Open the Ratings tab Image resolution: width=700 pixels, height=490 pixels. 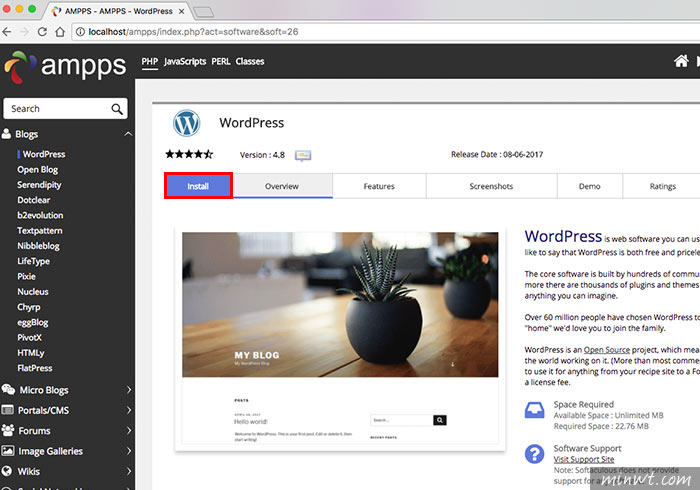pyautogui.click(x=662, y=186)
